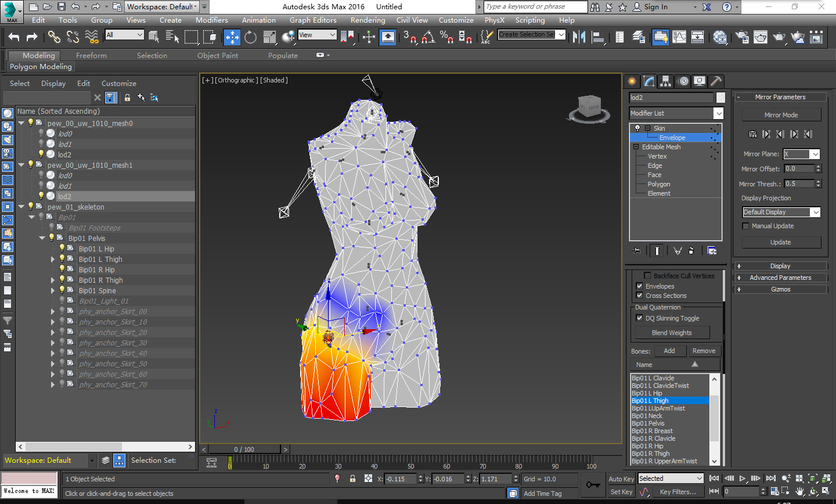
Task: Click the Mirror tool in main toolbar
Action: [579, 37]
